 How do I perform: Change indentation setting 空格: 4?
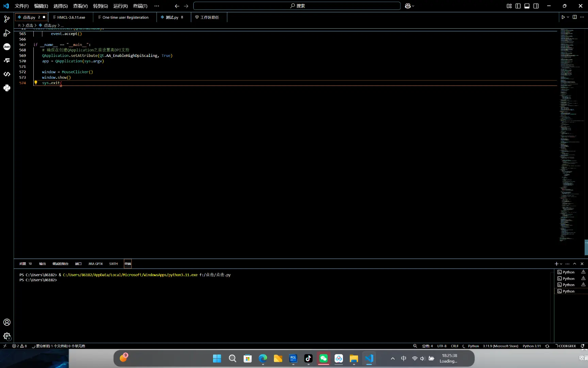[427, 346]
